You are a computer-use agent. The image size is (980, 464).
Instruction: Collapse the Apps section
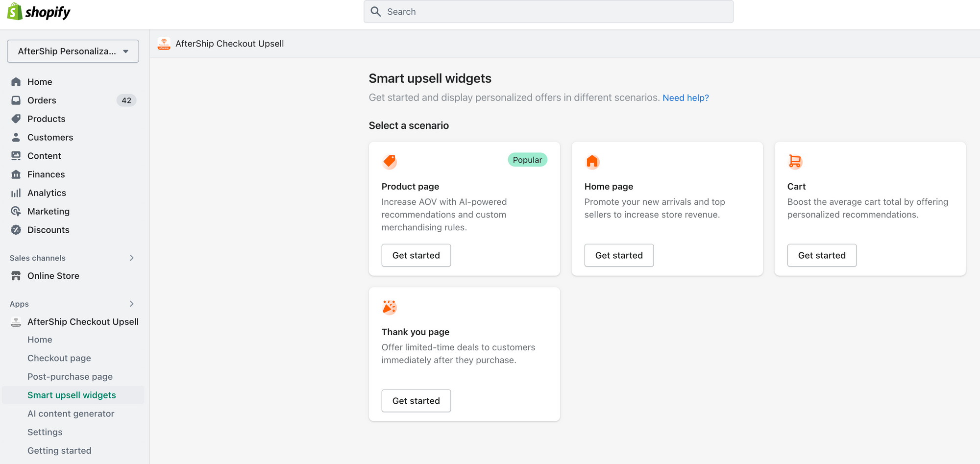131,304
